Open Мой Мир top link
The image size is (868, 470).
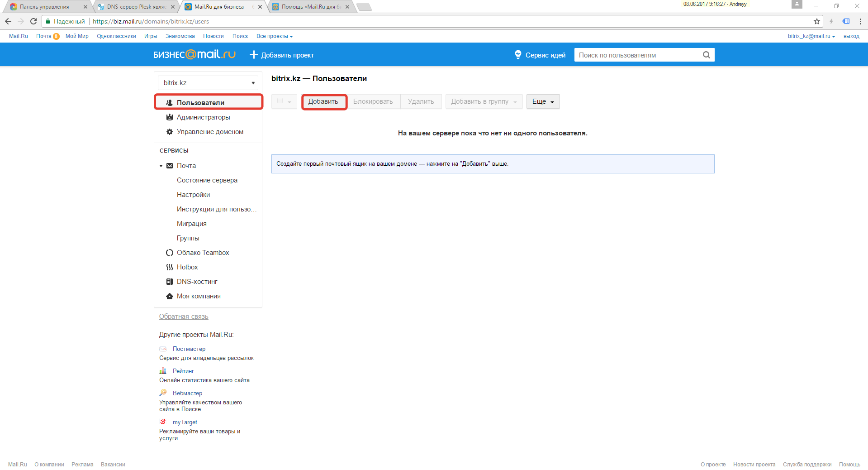point(77,36)
